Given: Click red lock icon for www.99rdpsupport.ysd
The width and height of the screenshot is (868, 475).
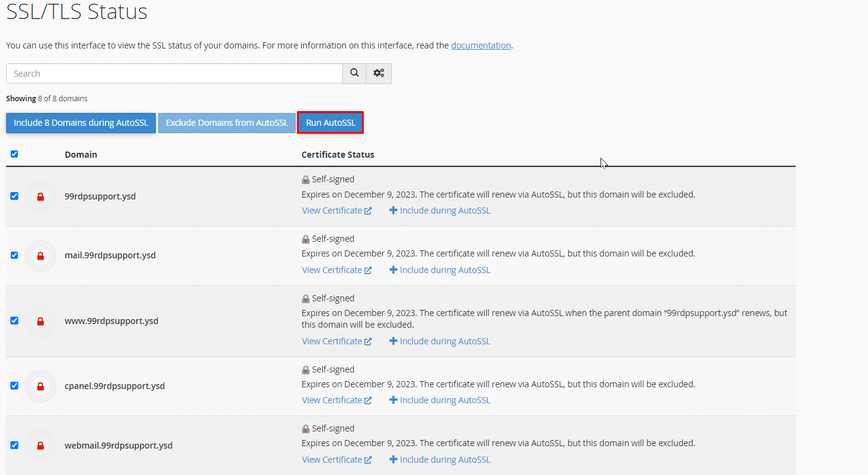Looking at the screenshot, I should coord(40,321).
